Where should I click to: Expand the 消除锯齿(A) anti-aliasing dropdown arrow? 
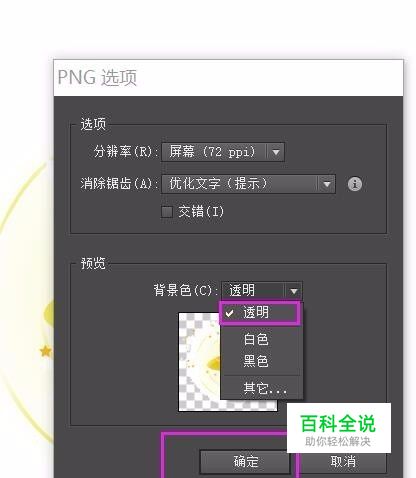point(327,184)
